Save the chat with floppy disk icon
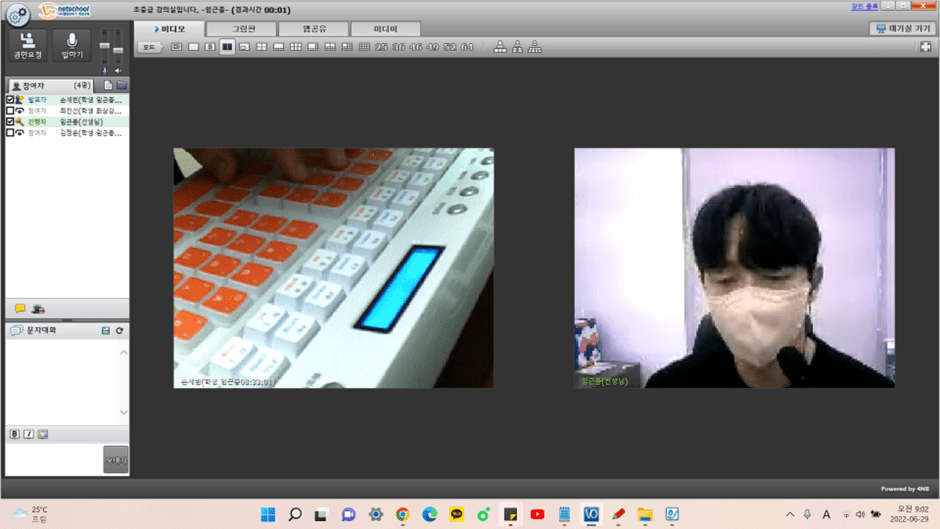Viewport: 940px width, 529px height. pyautogui.click(x=106, y=330)
